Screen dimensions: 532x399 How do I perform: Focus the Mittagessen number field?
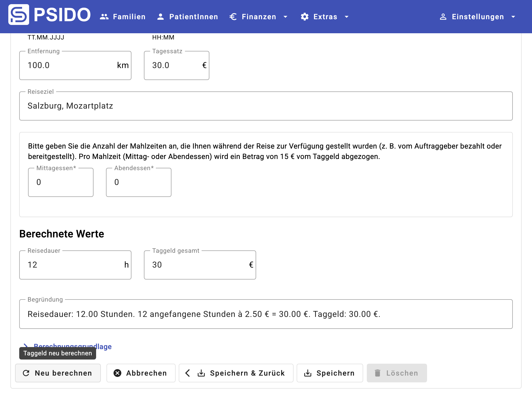coord(61,182)
